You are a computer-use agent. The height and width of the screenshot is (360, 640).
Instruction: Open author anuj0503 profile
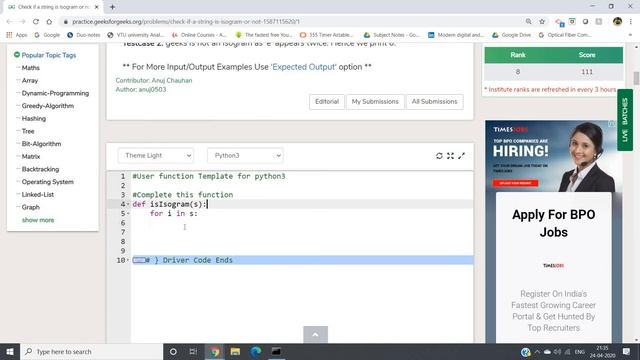pyautogui.click(x=152, y=89)
